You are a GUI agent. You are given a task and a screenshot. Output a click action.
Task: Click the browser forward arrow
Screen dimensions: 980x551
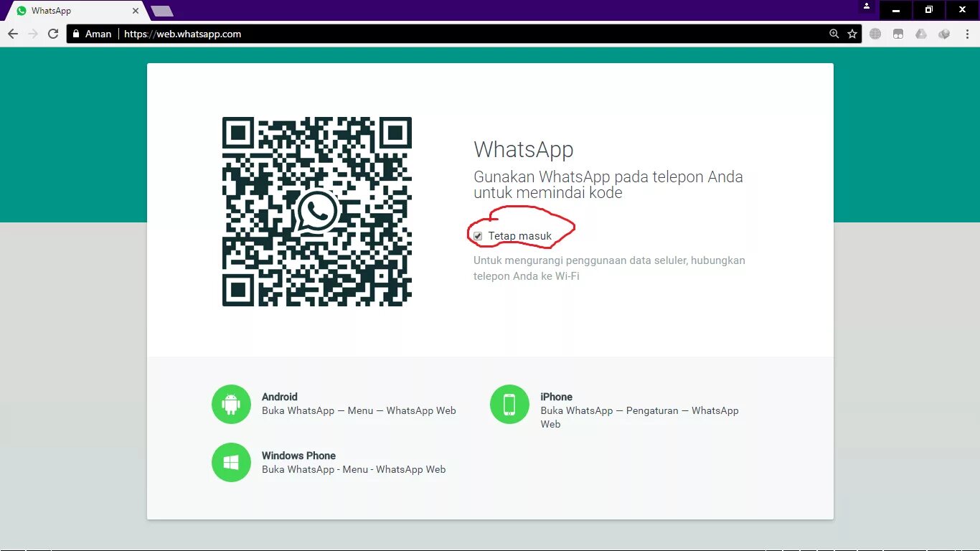pos(33,34)
